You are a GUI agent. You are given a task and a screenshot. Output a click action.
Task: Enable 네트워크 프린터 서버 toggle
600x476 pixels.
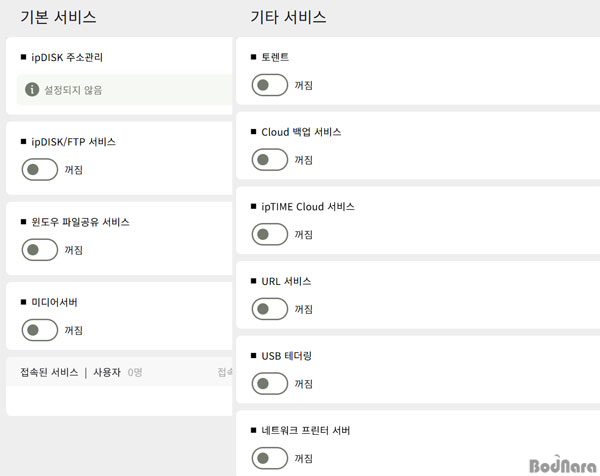270,459
